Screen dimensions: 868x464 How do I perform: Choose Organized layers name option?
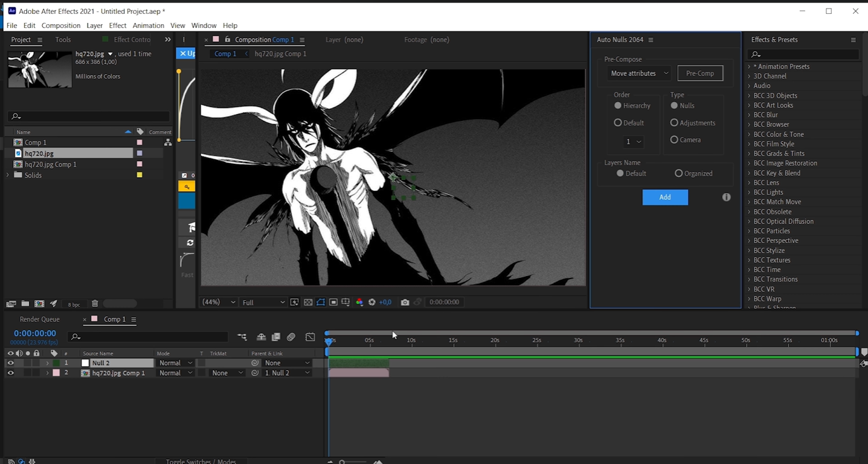[679, 173]
